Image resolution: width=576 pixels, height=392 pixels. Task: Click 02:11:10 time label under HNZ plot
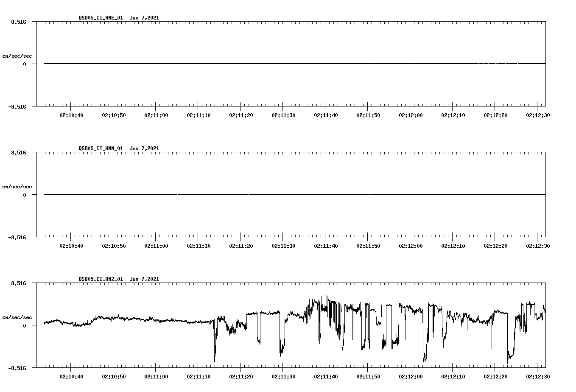(x=199, y=376)
